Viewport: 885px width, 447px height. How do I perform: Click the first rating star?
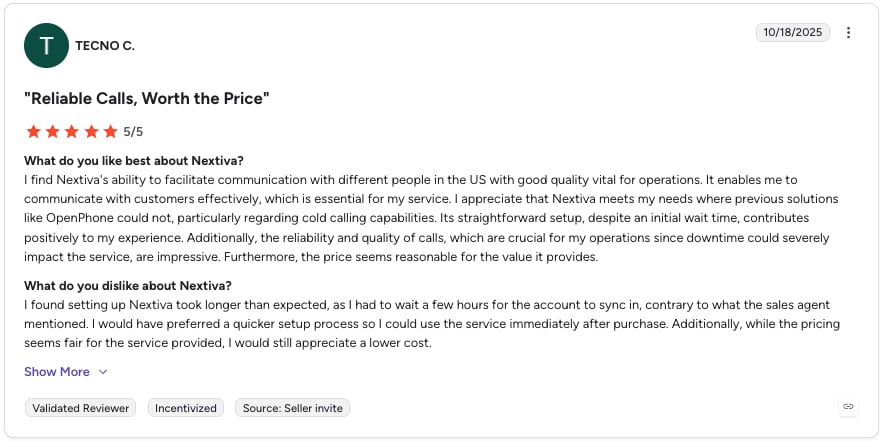point(33,132)
